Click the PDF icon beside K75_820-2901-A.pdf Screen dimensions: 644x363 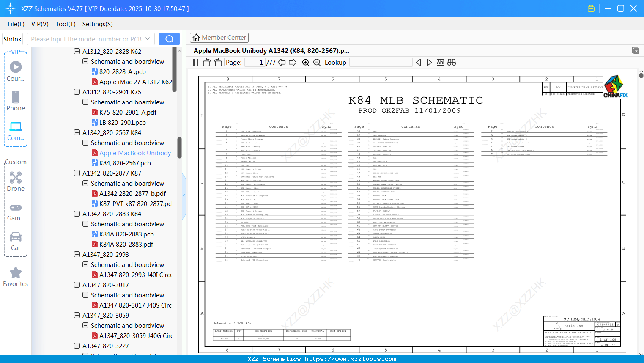pos(95,112)
